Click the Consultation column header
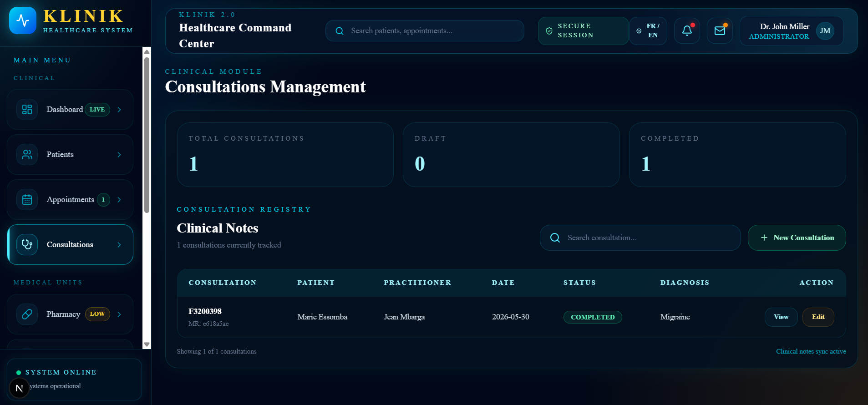Viewport: 868px width, 405px height. [x=223, y=283]
